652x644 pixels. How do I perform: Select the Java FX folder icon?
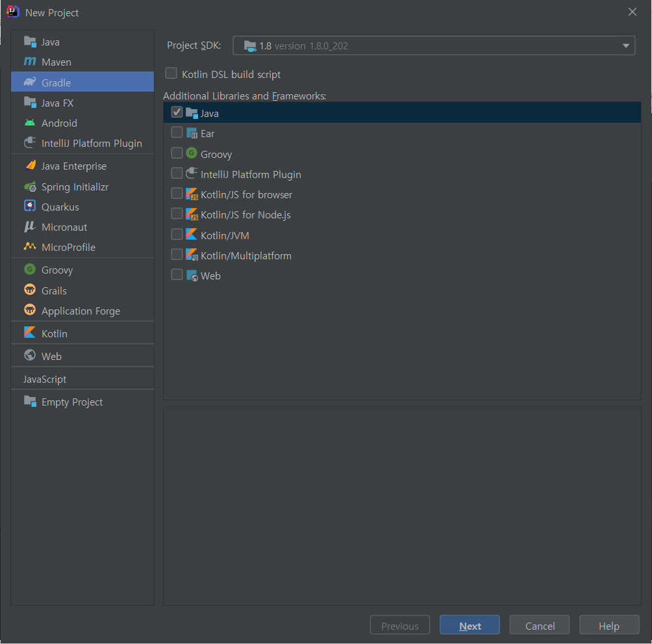tap(30, 102)
